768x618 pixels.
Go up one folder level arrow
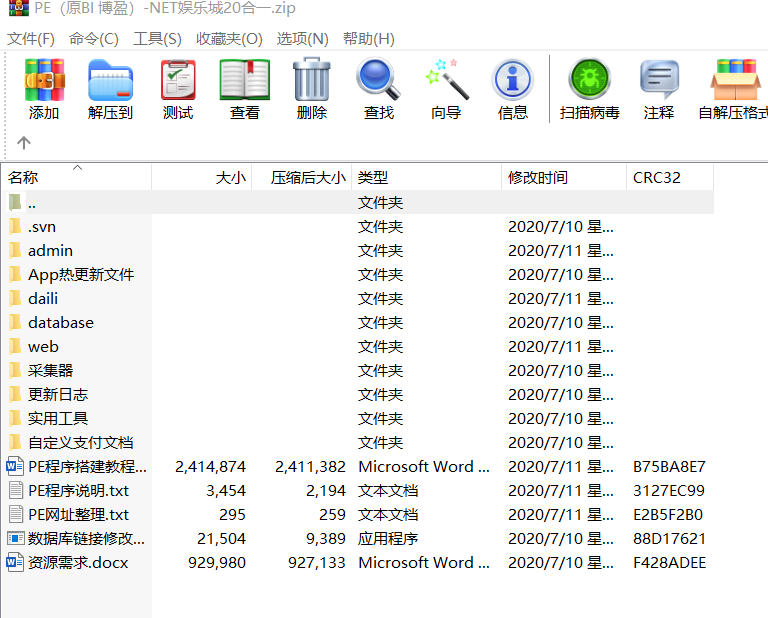point(24,143)
